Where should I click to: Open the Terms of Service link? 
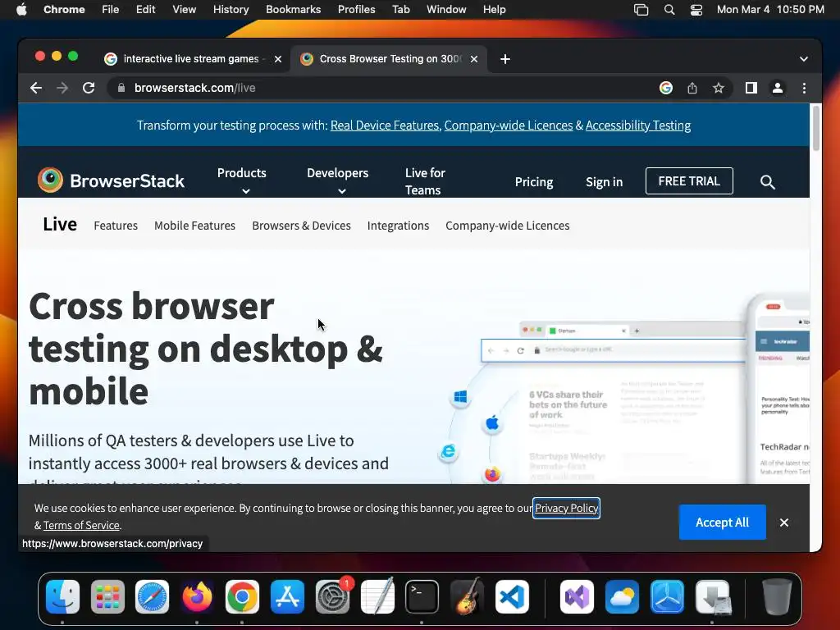click(x=81, y=526)
